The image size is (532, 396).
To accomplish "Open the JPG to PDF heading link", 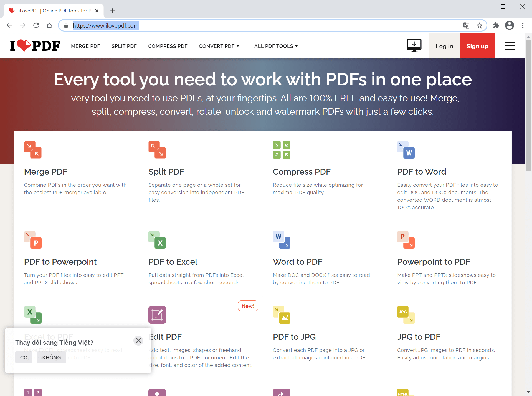I will [x=419, y=337].
